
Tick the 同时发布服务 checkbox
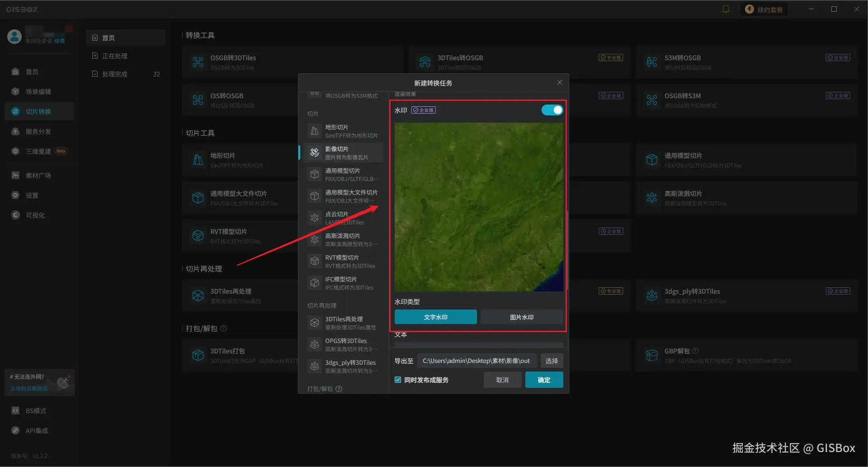tap(398, 380)
